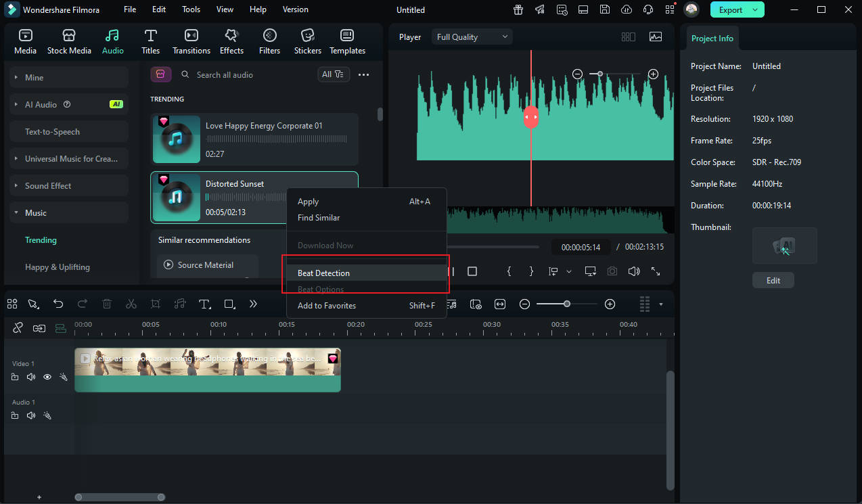862x504 pixels.
Task: Zoom in the waveform with plus icon
Action: tap(653, 74)
